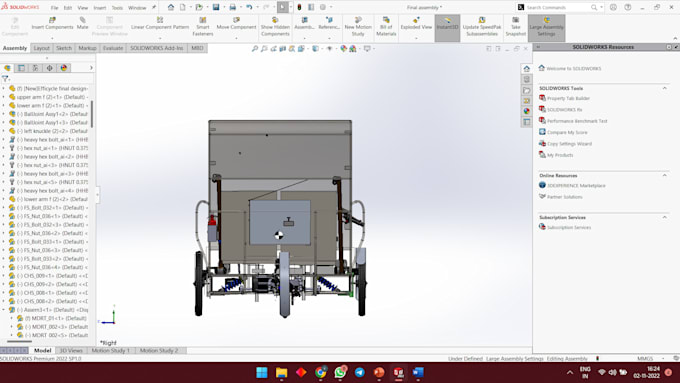Image resolution: width=680 pixels, height=383 pixels.
Task: Click the Print icon
Action: point(232,7)
